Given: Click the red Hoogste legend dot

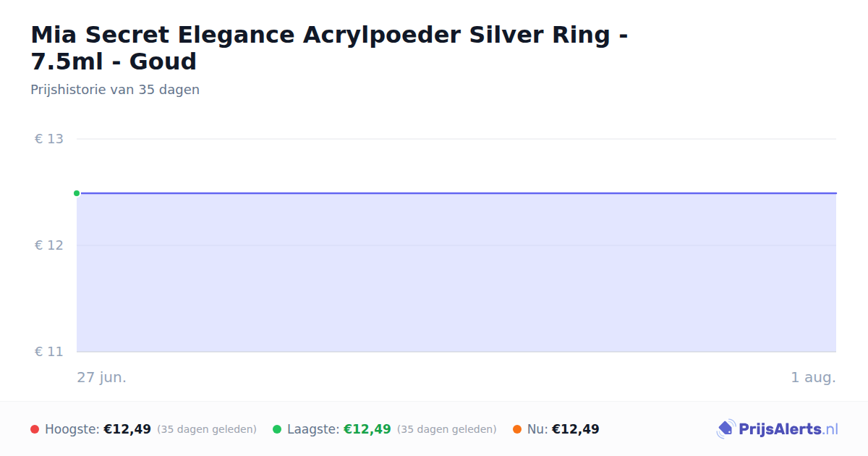Looking at the screenshot, I should click(35, 429).
